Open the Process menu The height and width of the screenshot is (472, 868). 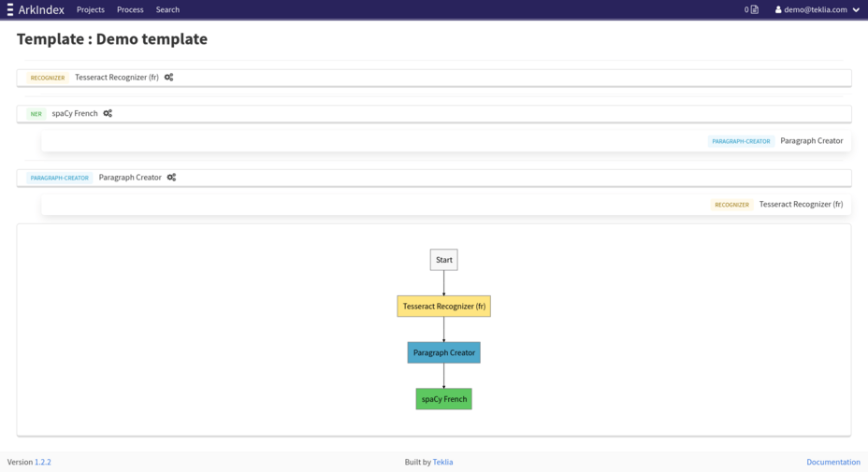[x=130, y=9]
